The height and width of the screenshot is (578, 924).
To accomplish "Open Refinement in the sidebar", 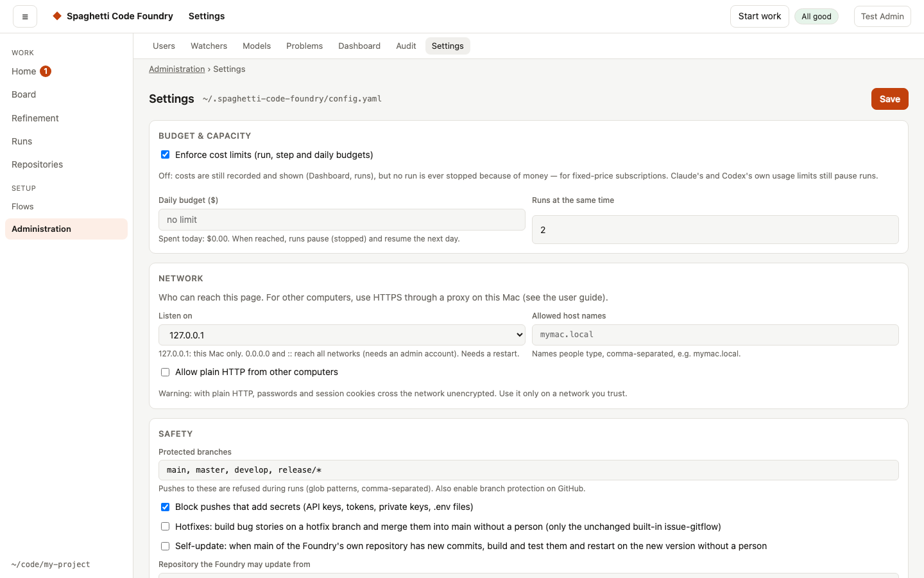I will click(x=66, y=118).
